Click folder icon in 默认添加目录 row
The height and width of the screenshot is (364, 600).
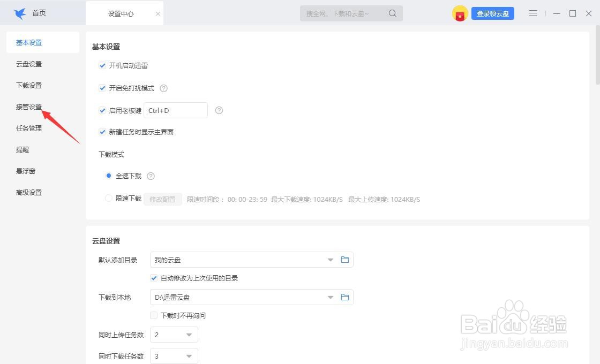[x=345, y=260]
